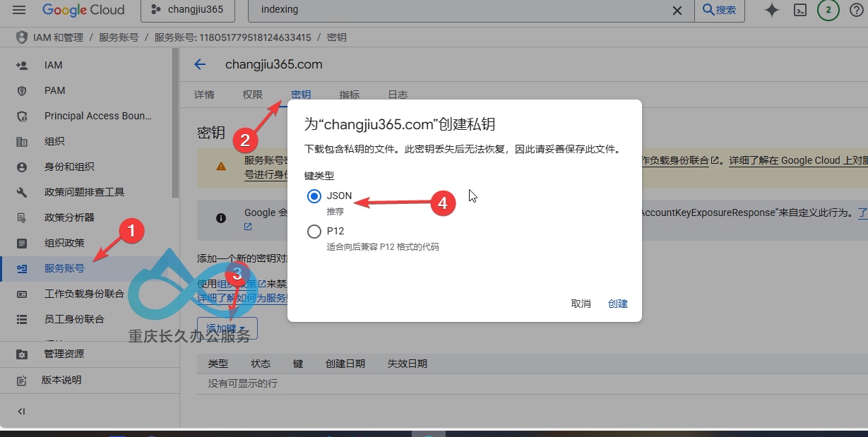Click the 工作负载身份联合 icon
This screenshot has height=437, width=868.
pyautogui.click(x=22, y=294)
